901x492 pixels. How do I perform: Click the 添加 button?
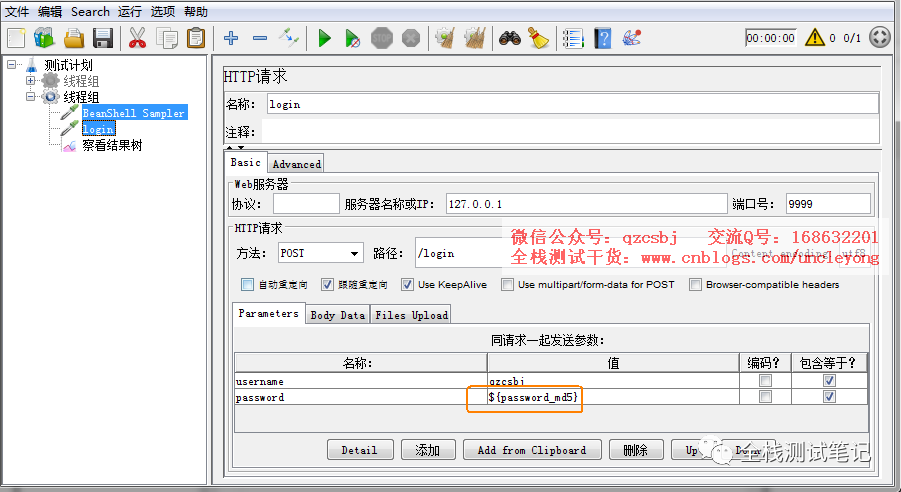[x=428, y=450]
